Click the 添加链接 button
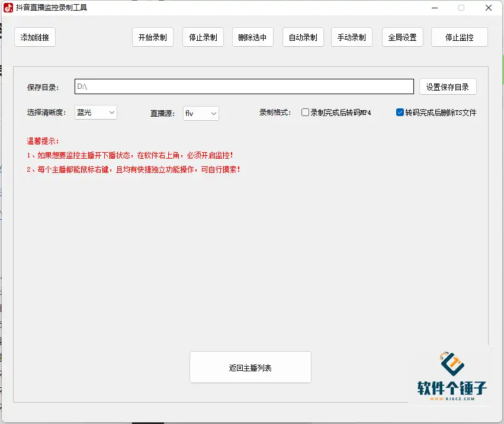The width and height of the screenshot is (504, 424). [35, 37]
